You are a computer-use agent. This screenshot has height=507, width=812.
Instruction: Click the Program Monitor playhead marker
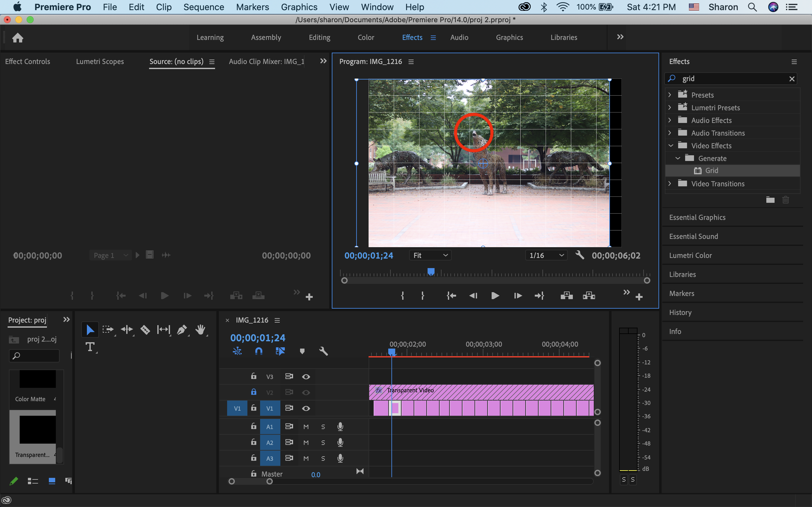pyautogui.click(x=431, y=271)
